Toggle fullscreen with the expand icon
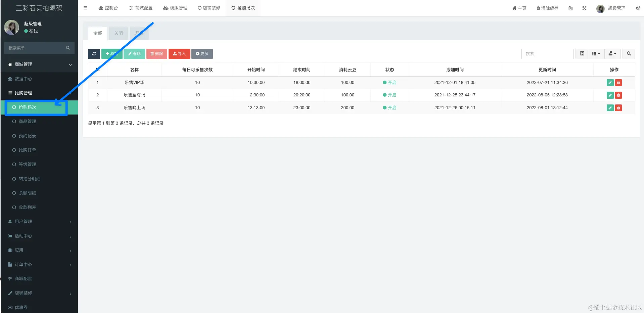Screen dimensions: 644x313 (584, 8)
